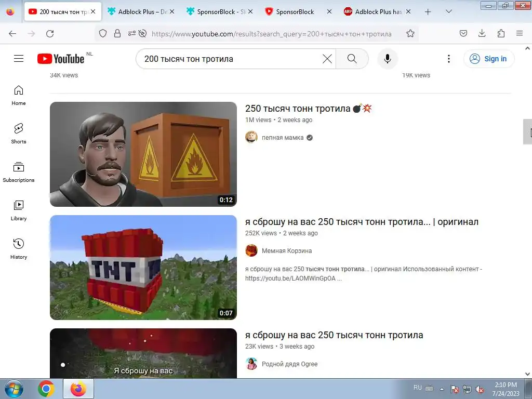Play the crate thumbnail video 0:12
This screenshot has width=532, height=399.
pos(143,154)
